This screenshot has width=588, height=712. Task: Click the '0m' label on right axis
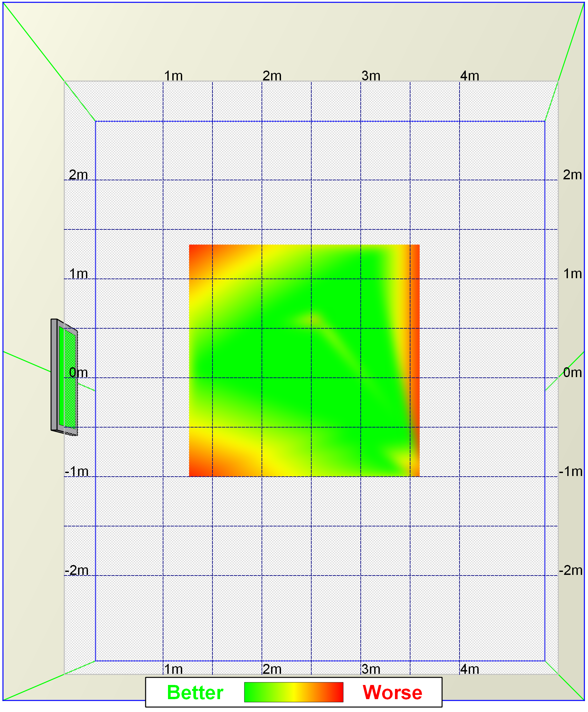click(x=572, y=372)
